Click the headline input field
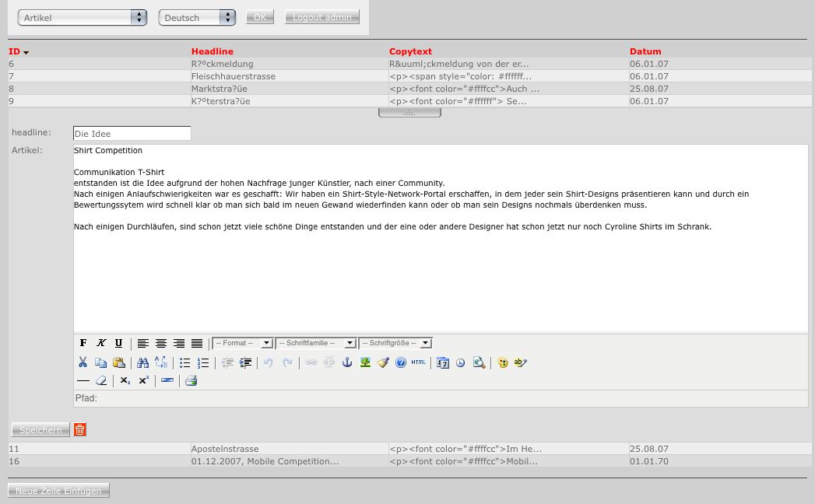The height and width of the screenshot is (504, 815). pos(132,134)
